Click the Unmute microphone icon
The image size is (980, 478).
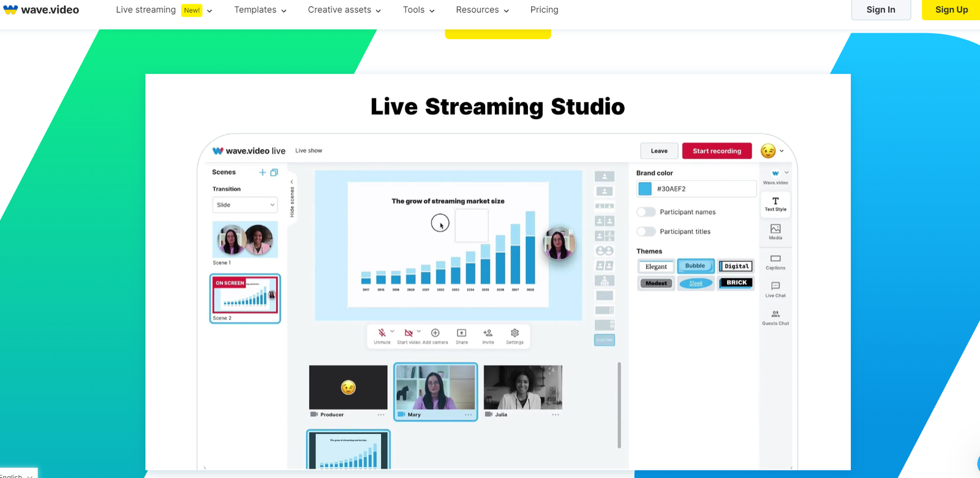pyautogui.click(x=382, y=333)
